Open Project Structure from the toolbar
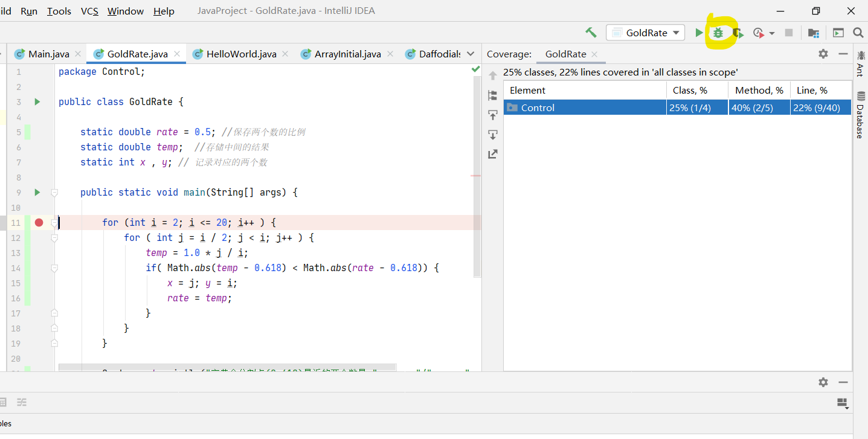The width and height of the screenshot is (868, 439). 814,33
